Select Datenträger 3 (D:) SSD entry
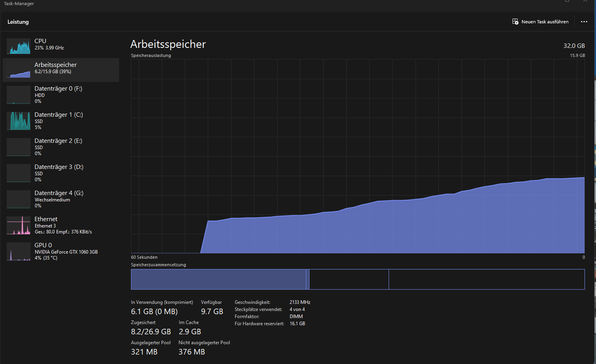The width and height of the screenshot is (596, 364). click(x=61, y=173)
